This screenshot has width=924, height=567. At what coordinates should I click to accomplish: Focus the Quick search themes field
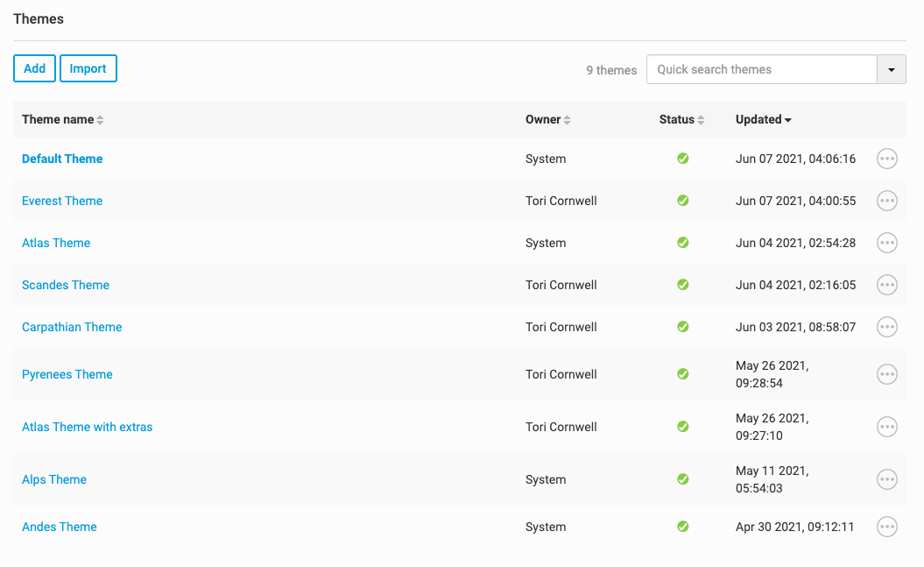[761, 69]
